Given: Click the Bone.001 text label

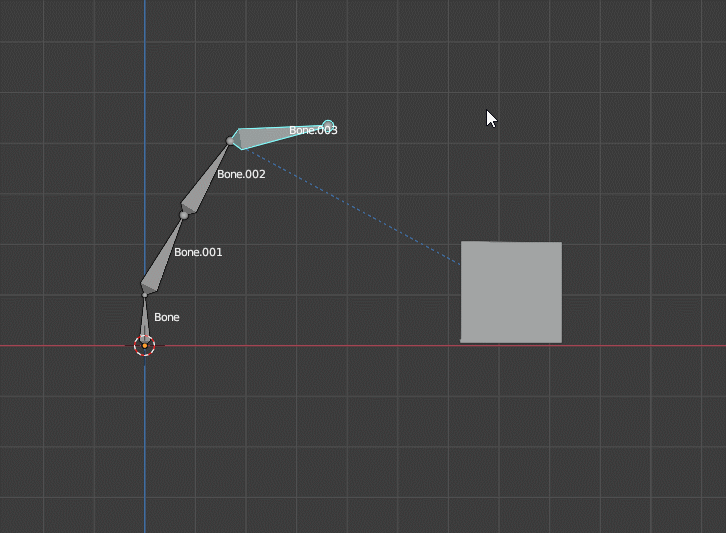Looking at the screenshot, I should [x=198, y=252].
